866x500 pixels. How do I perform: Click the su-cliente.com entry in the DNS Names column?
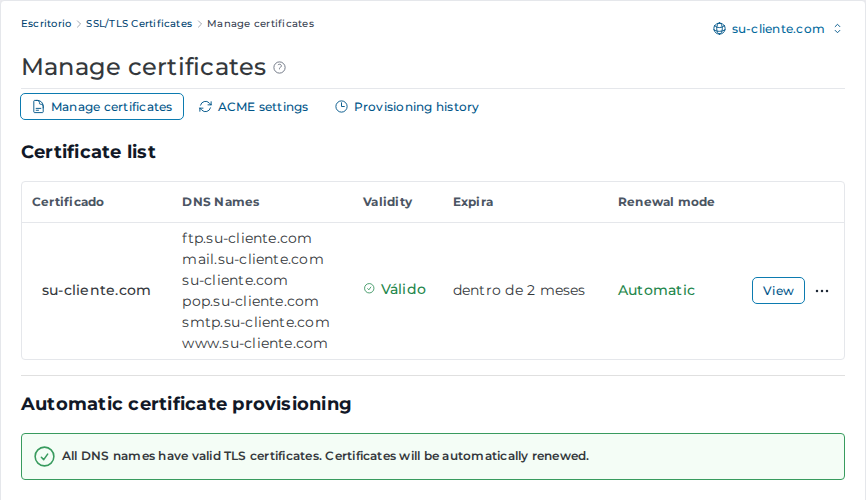pyautogui.click(x=235, y=280)
